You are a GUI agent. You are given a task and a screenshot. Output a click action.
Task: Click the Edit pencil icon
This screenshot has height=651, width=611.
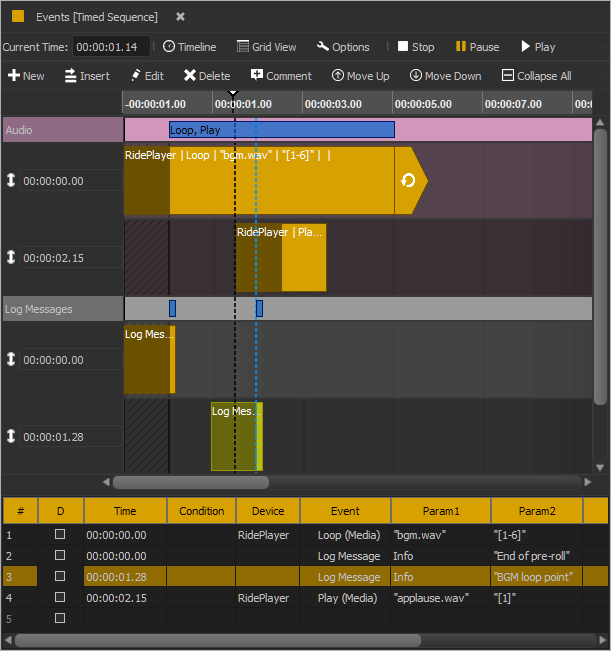point(135,76)
